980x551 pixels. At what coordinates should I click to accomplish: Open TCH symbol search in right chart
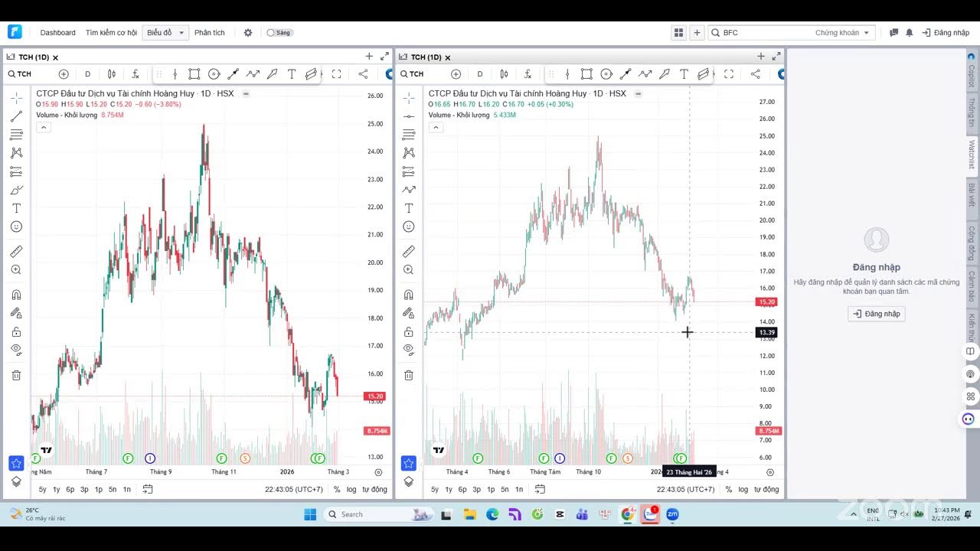[413, 74]
